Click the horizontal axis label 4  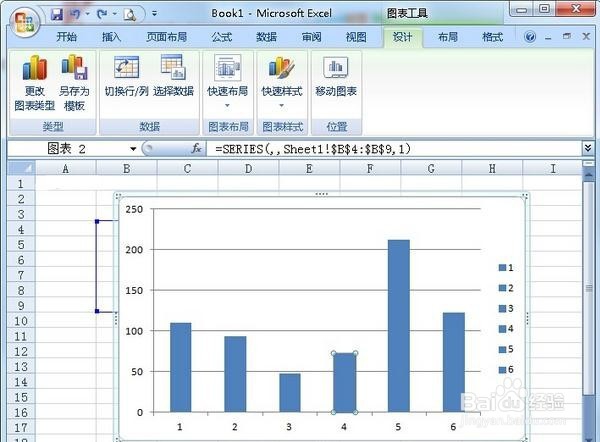click(x=344, y=427)
